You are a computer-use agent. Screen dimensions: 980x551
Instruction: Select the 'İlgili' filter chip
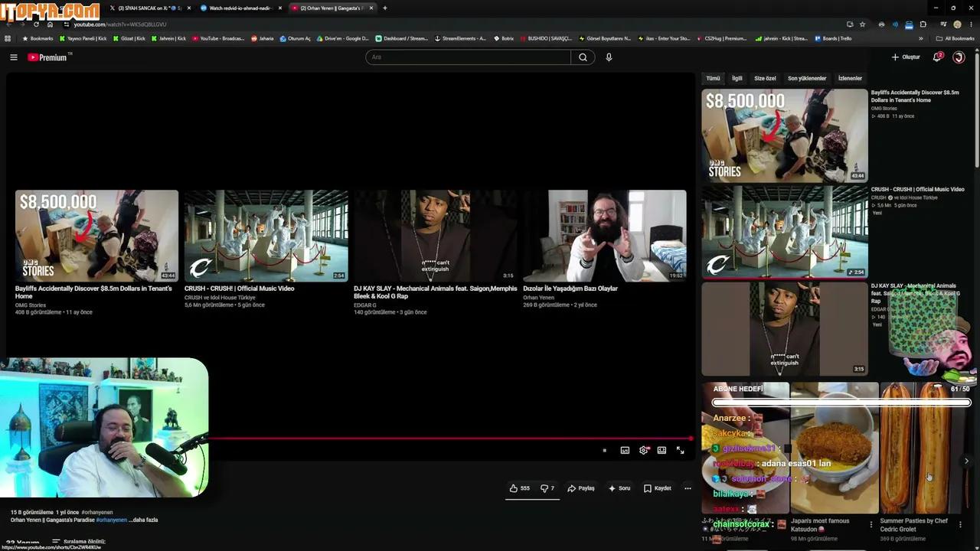point(737,78)
